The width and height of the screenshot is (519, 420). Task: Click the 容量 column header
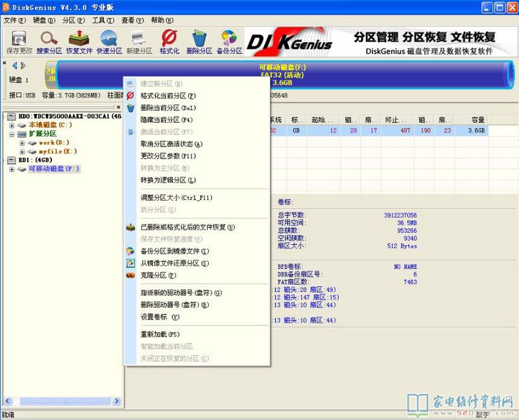[472, 120]
